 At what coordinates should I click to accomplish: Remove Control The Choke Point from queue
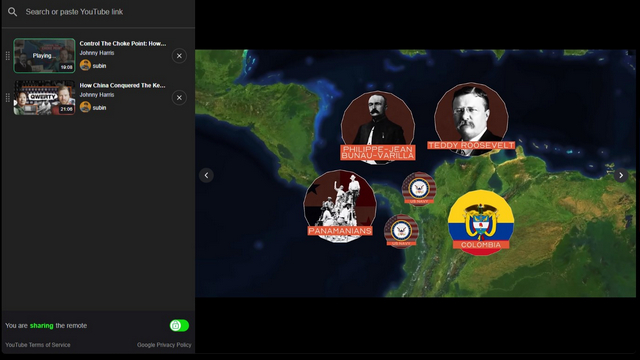click(179, 56)
